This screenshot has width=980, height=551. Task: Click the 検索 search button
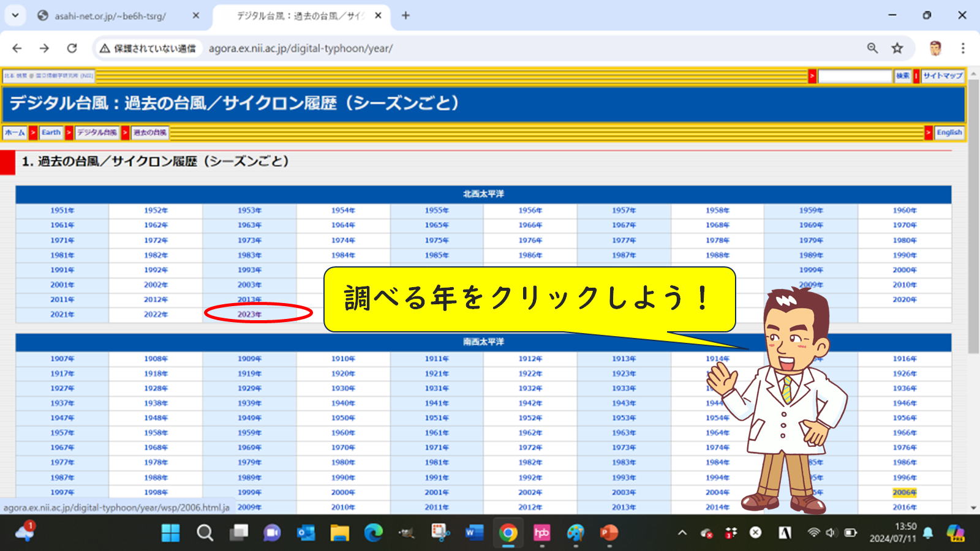(x=903, y=76)
